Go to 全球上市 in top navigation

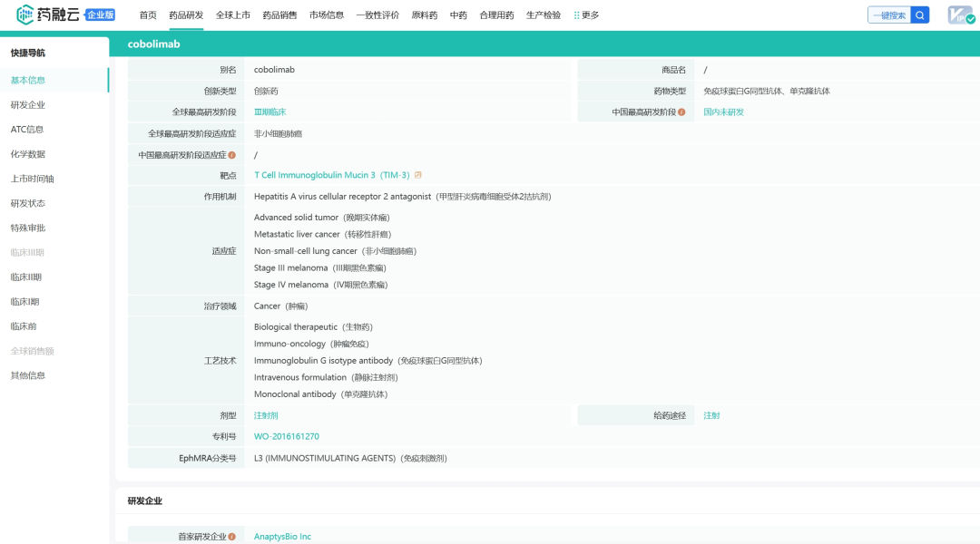pyautogui.click(x=233, y=15)
